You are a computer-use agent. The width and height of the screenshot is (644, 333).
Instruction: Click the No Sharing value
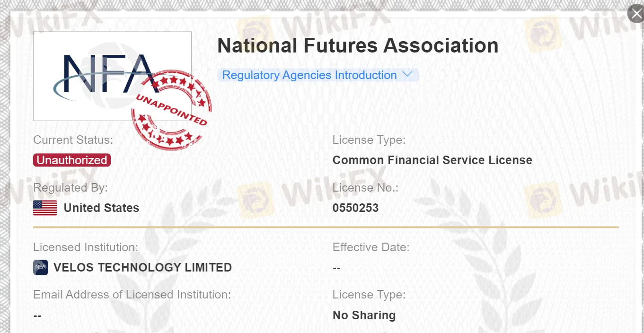[x=364, y=315]
